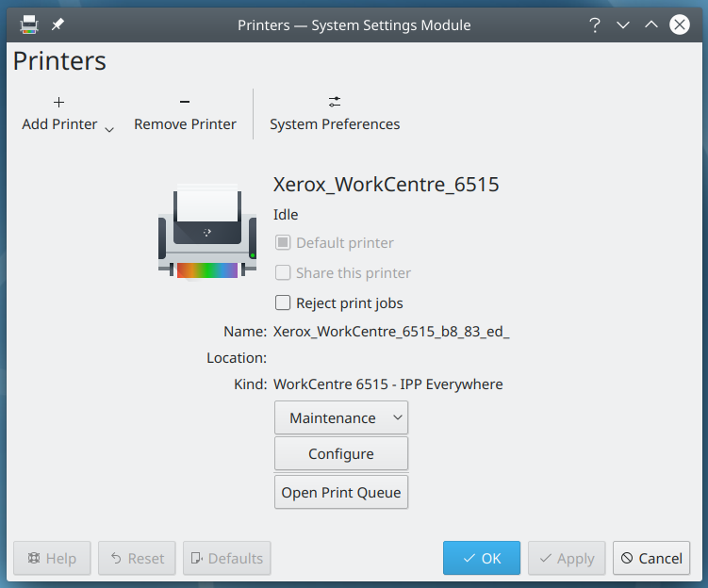Toggle Share this printer checkbox
This screenshot has width=708, height=588.
(x=283, y=272)
